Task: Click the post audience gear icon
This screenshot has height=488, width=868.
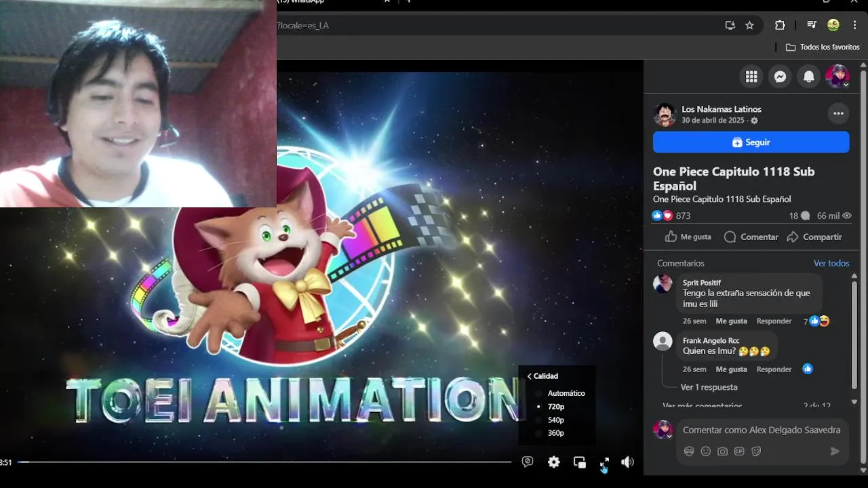Action: tap(754, 121)
